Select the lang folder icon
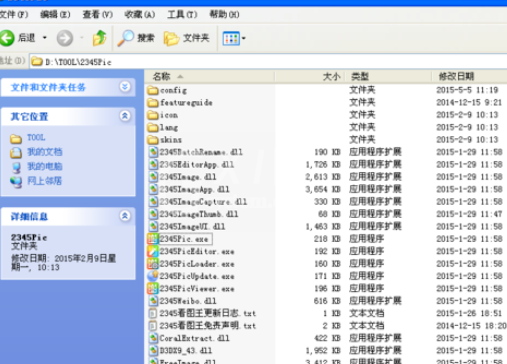Viewport: 507px width, 364px height. point(153,127)
